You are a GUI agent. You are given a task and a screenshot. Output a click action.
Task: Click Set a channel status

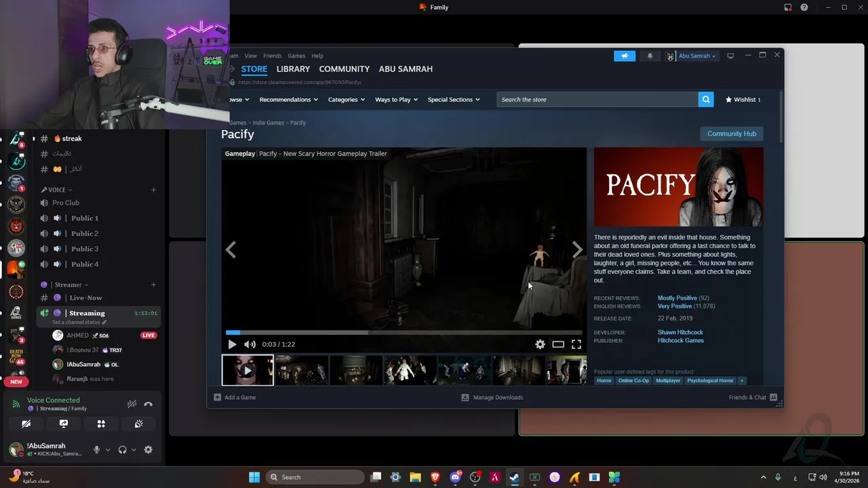tap(79, 322)
